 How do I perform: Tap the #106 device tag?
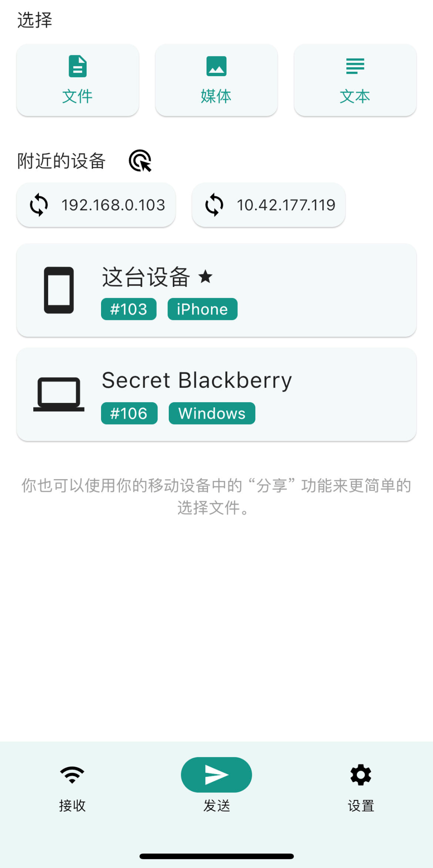129,413
